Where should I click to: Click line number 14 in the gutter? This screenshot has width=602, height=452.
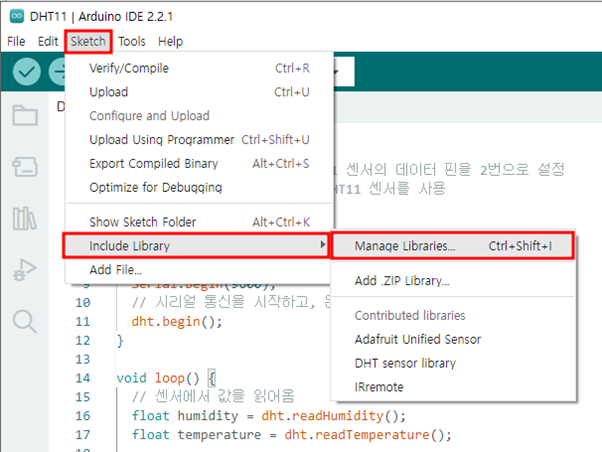83,378
